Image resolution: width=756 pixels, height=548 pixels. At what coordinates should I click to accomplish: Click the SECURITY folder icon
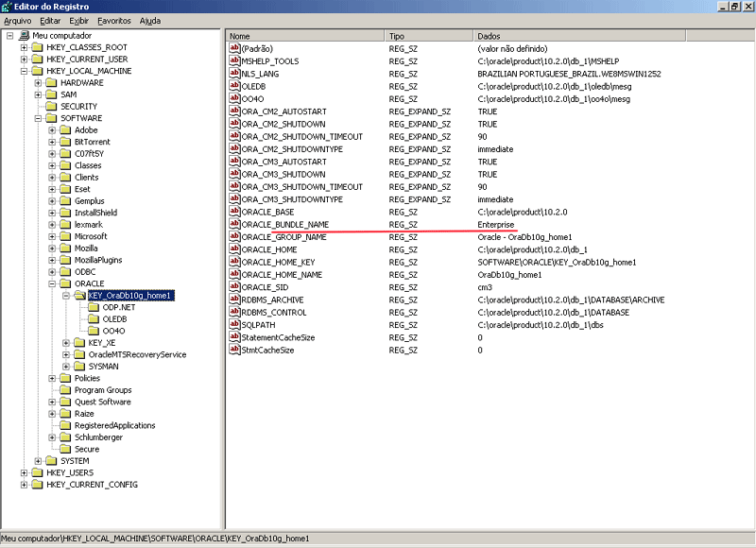52,107
